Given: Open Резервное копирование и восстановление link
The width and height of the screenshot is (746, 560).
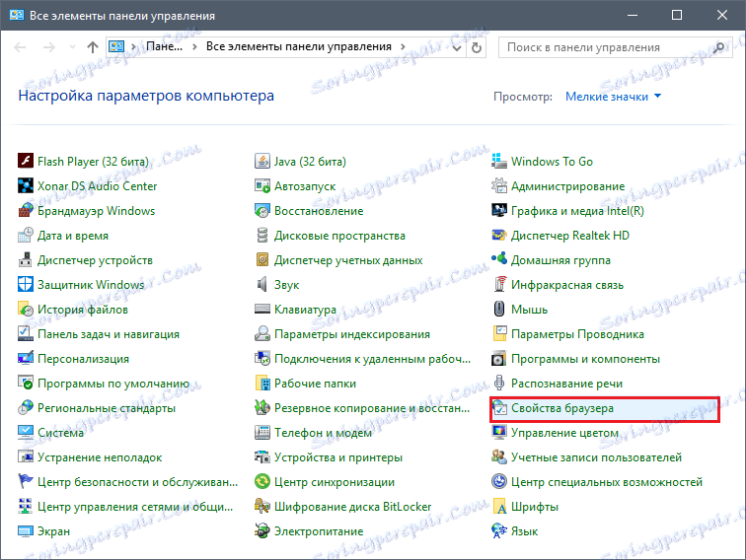Looking at the screenshot, I should tap(372, 408).
